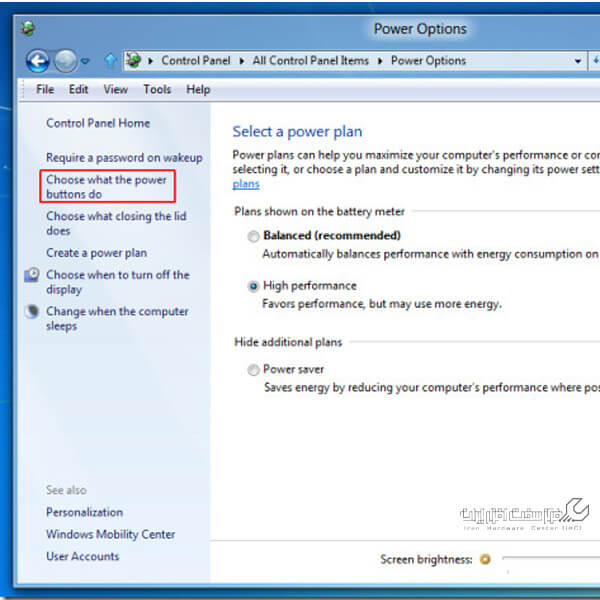Click Favors performance description text

pyautogui.click(x=382, y=304)
